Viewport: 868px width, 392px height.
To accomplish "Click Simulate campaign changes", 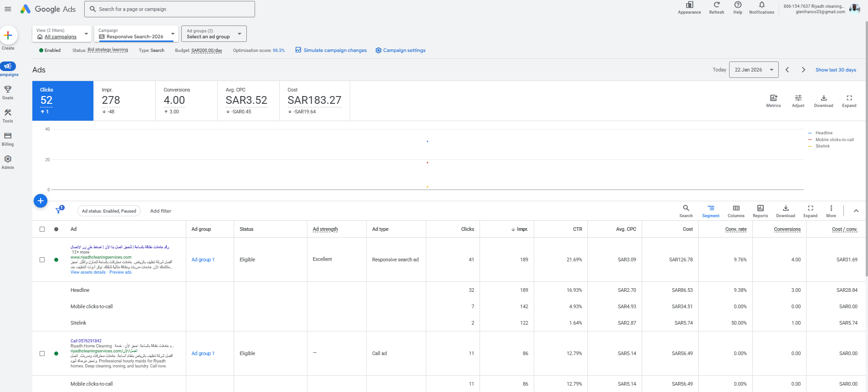I will pos(331,51).
